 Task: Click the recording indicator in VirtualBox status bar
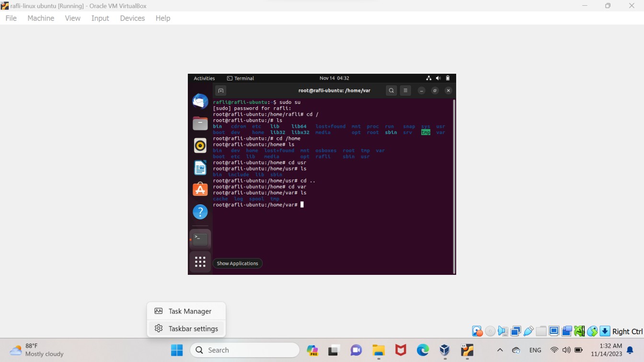coord(567,331)
